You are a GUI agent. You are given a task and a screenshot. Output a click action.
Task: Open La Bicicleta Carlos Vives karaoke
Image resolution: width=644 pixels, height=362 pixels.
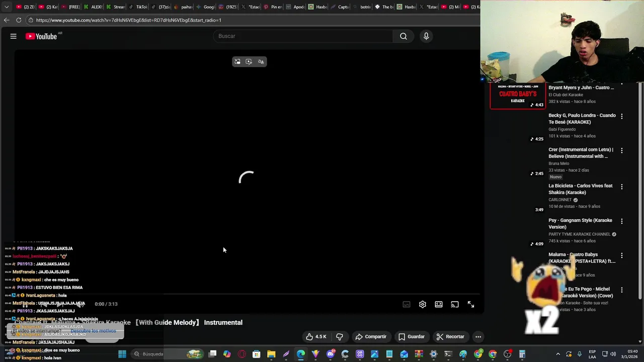pos(580,189)
